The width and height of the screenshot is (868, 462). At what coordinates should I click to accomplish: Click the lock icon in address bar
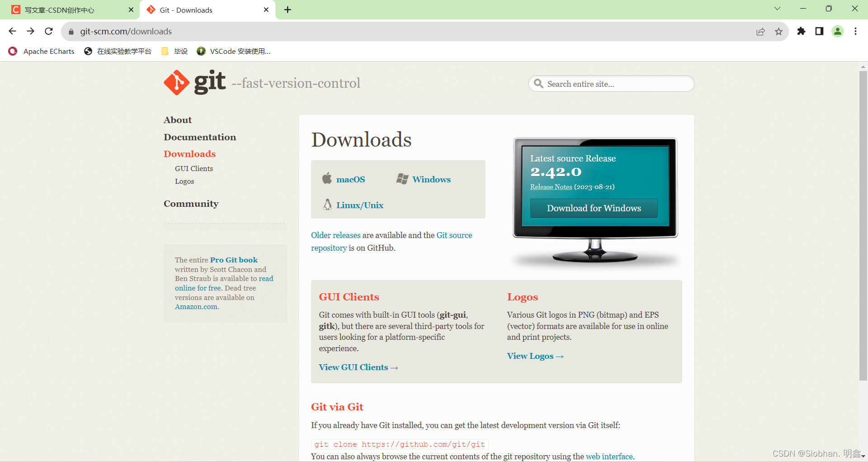pos(71,32)
